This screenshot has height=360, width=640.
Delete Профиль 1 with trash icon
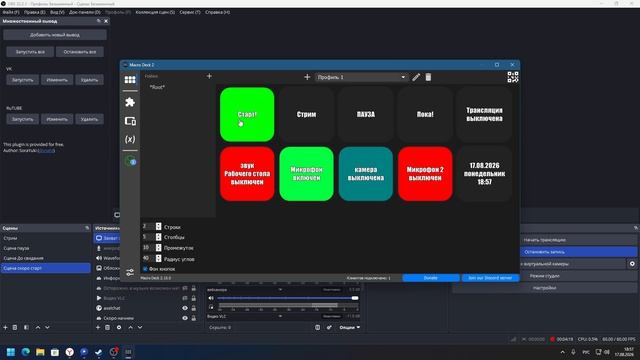pos(428,77)
